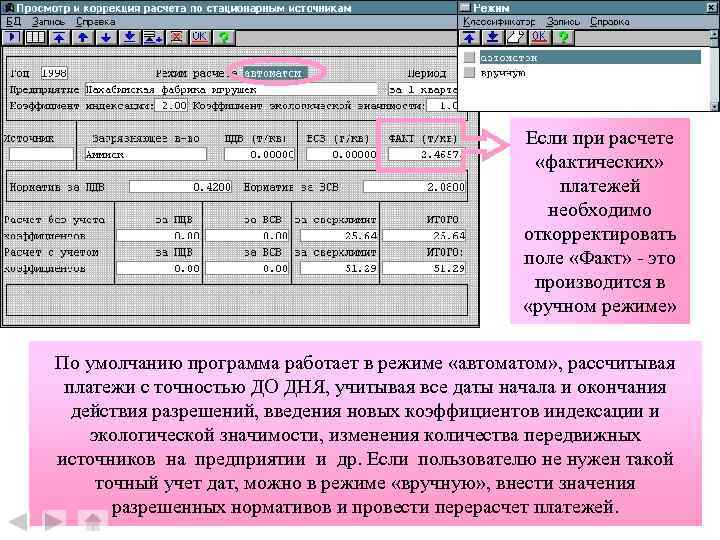Screen dimensions: 720x540
Task: Open main window system menu icon
Action: click(x=7, y=8)
